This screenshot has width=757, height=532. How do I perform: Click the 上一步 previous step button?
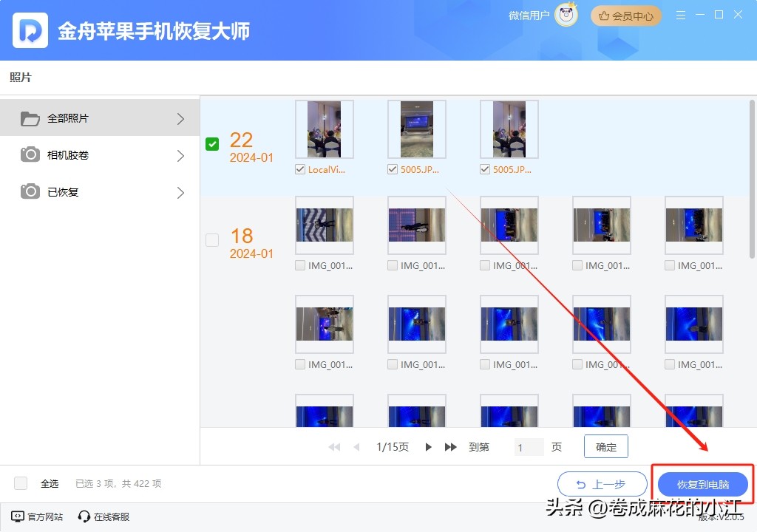(602, 483)
